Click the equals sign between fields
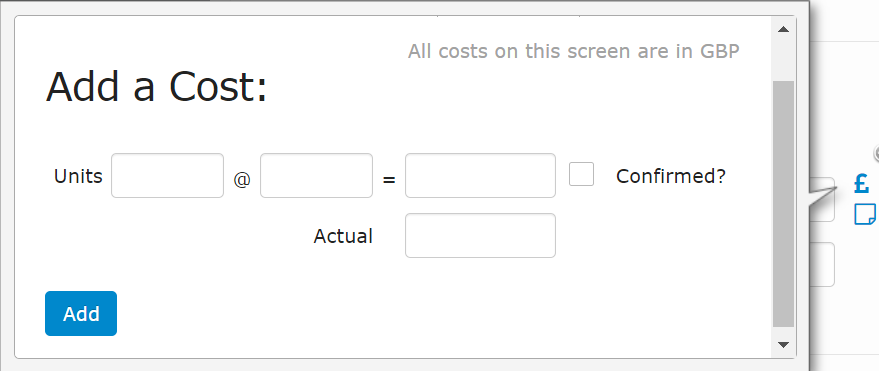The image size is (879, 371). (x=389, y=180)
